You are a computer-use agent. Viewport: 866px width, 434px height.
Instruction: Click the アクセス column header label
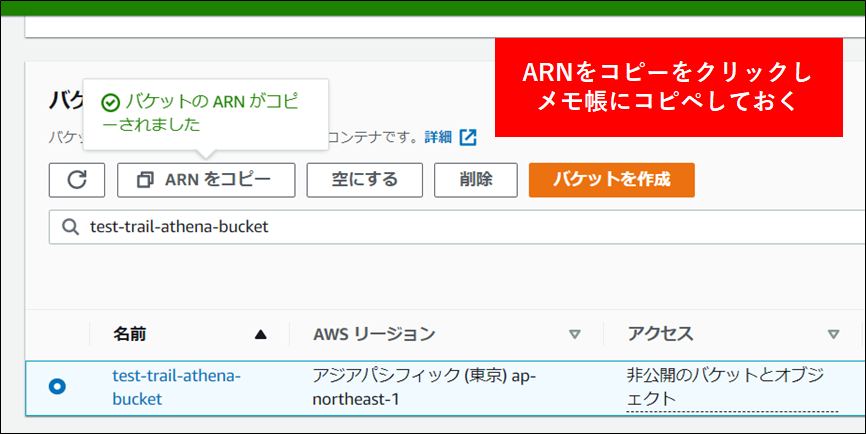pyautogui.click(x=660, y=334)
